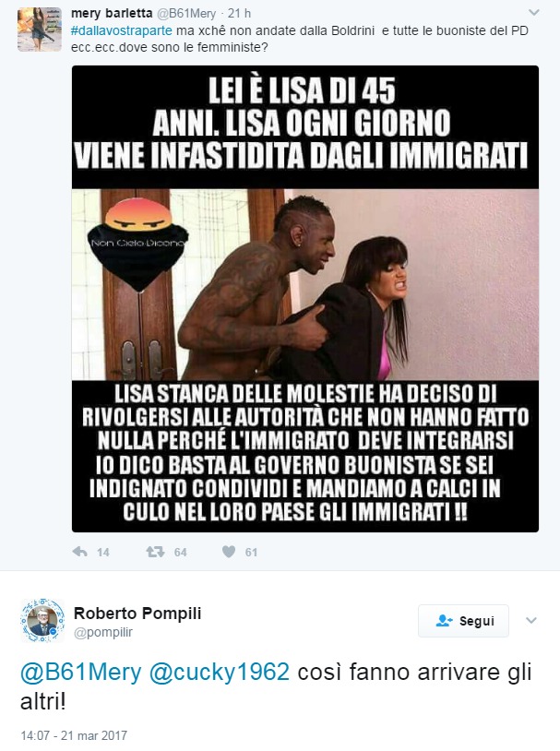Like the tweet via the heart icon
Image resolution: width=560 pixels, height=751 pixels.
pos(229,552)
